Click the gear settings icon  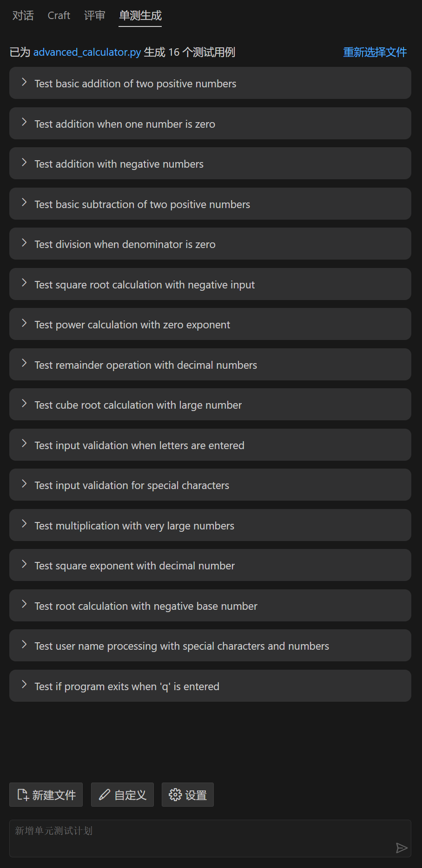pyautogui.click(x=175, y=795)
